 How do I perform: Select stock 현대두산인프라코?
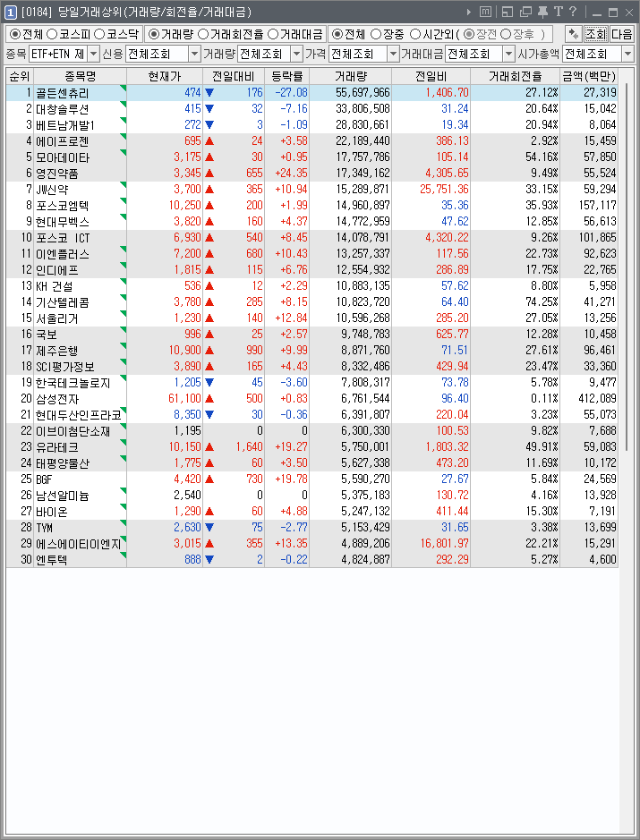click(78, 415)
